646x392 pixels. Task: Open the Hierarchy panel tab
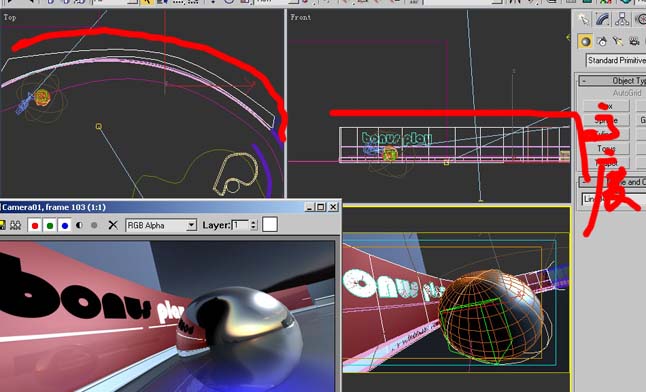[622, 20]
